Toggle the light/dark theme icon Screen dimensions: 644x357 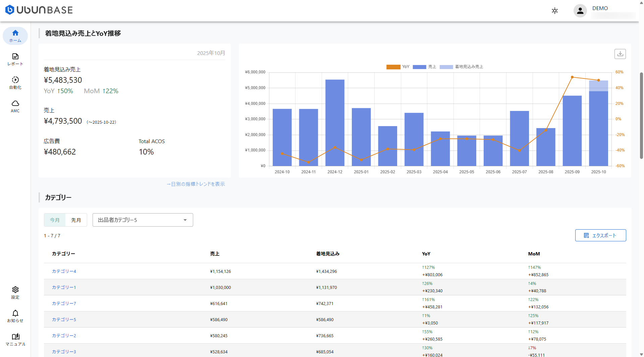tap(555, 11)
